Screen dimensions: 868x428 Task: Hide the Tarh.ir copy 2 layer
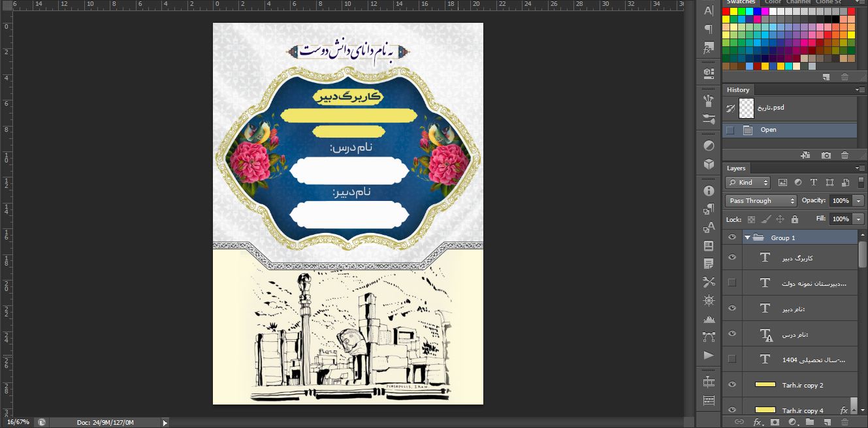pyautogui.click(x=731, y=385)
